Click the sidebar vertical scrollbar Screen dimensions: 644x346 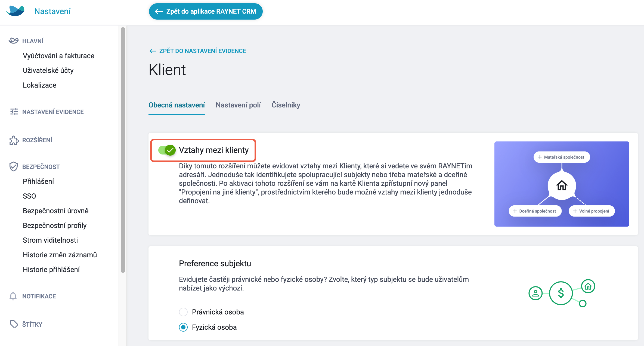coord(123,150)
